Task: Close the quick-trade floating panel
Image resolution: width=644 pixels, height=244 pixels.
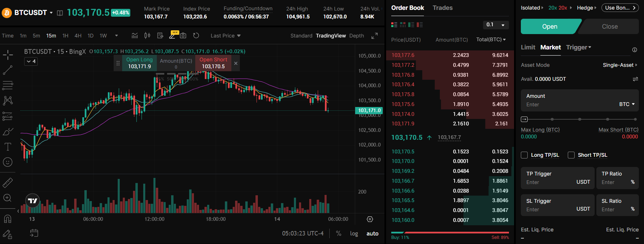Action: pos(236,63)
